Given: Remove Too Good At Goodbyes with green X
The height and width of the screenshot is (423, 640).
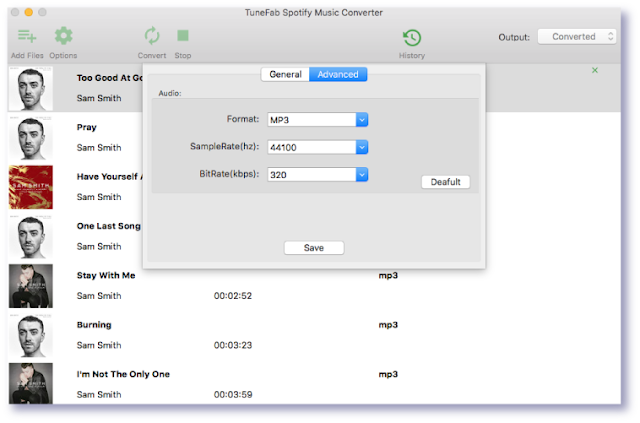Looking at the screenshot, I should tap(595, 70).
